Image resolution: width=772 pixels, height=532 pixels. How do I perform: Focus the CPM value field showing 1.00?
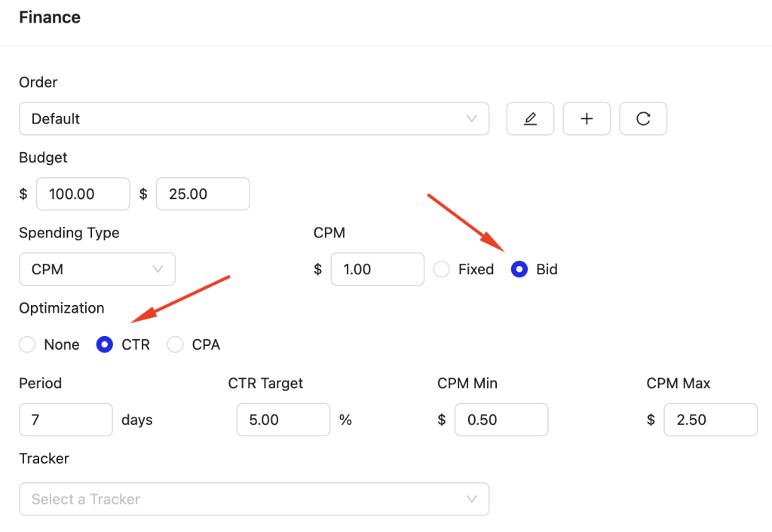click(377, 269)
